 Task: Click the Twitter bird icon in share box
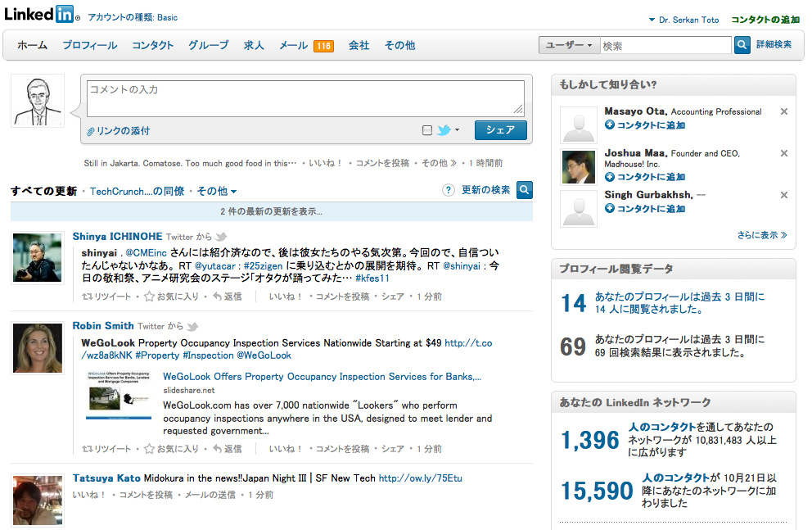444,130
